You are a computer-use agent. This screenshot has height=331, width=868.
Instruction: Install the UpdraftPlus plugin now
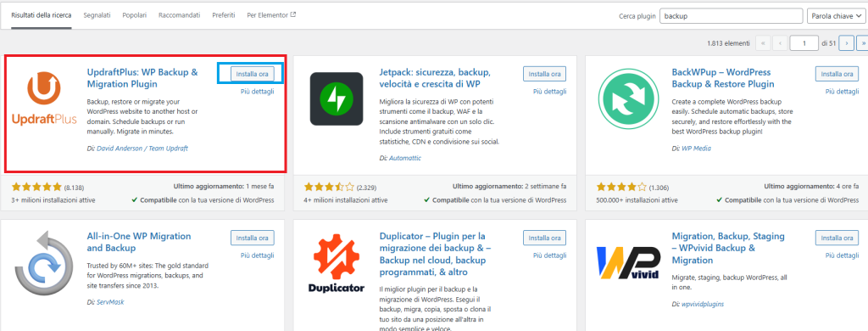(x=252, y=74)
